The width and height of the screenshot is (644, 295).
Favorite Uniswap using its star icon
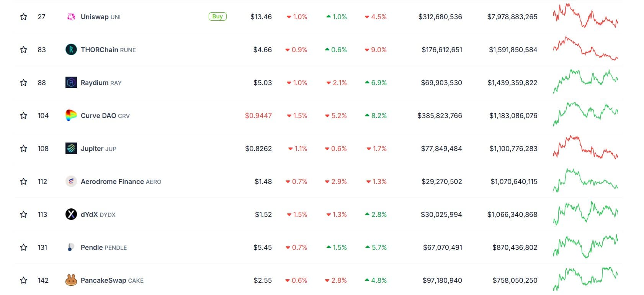[24, 17]
